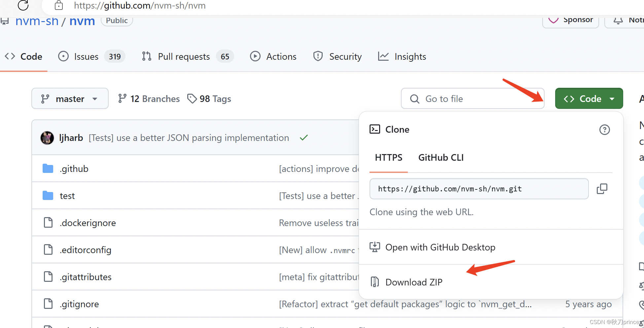Click the help question mark in Clone panel
The width and height of the screenshot is (644, 328).
(604, 130)
